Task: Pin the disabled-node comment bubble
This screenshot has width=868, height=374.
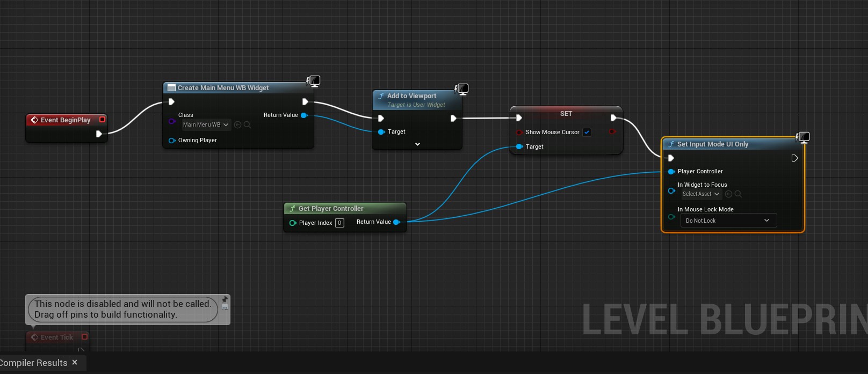Action: [x=225, y=299]
